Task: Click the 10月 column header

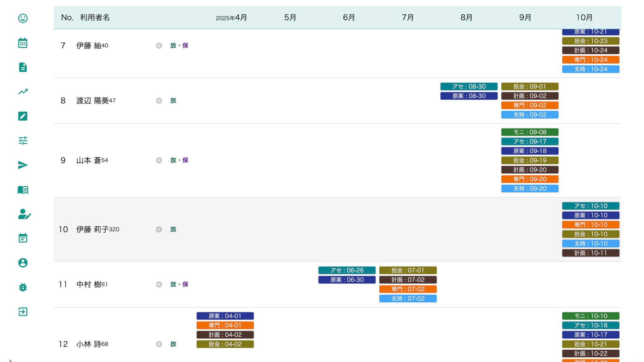Action: tap(584, 18)
